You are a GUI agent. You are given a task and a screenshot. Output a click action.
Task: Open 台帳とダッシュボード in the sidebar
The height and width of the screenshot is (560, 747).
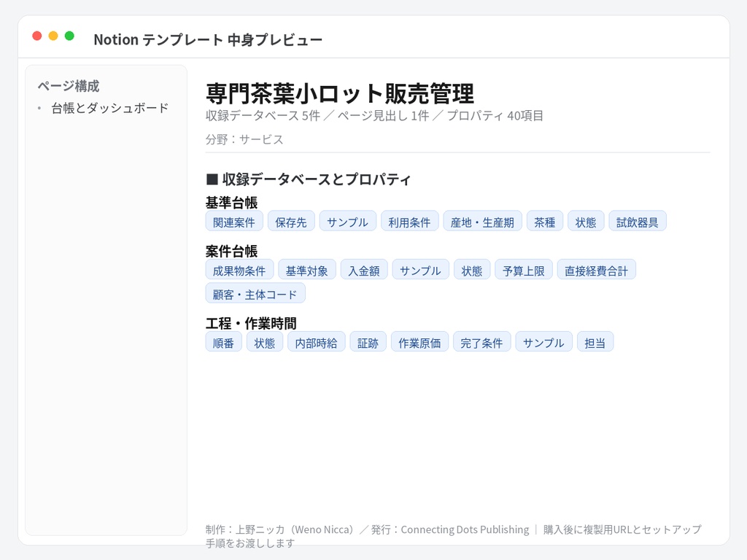pyautogui.click(x=110, y=108)
